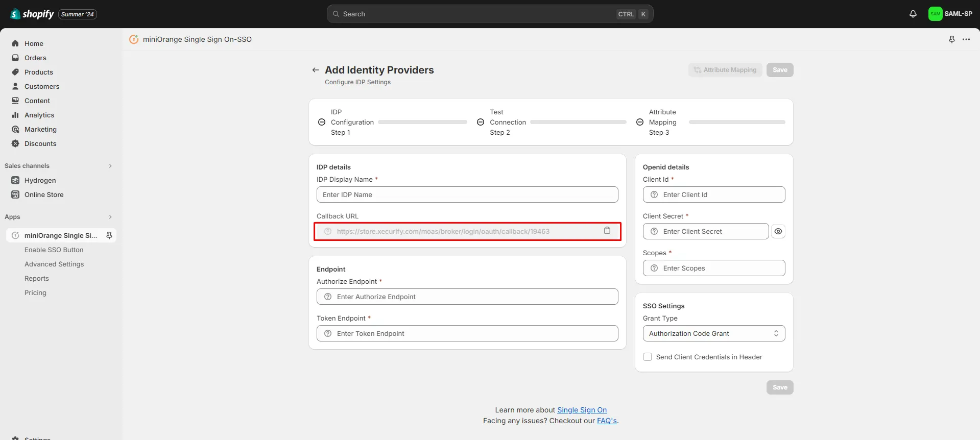Click help icon in Client Secret field

(654, 231)
